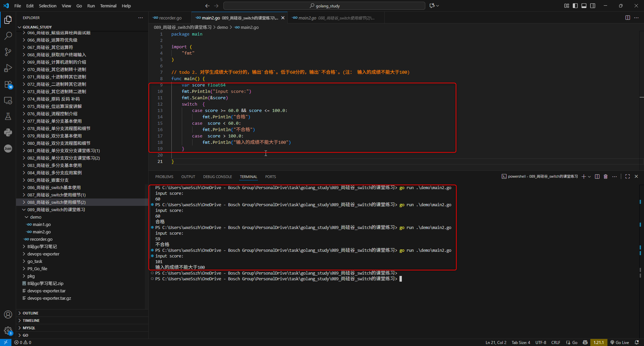Open terminal panel More Actions ellipsis
This screenshot has height=346, width=644.
pyautogui.click(x=614, y=177)
